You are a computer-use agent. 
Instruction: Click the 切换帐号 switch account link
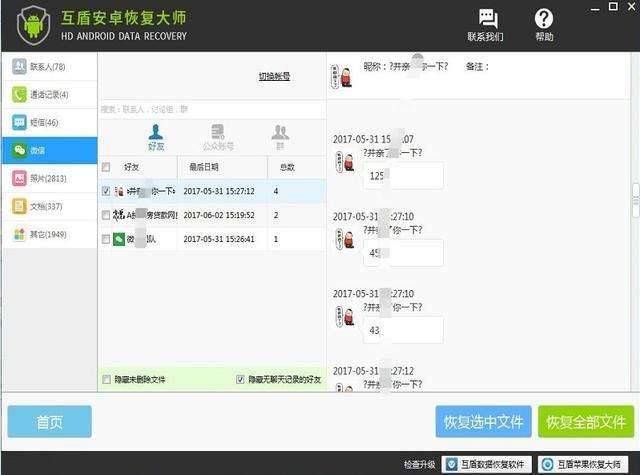pyautogui.click(x=274, y=76)
